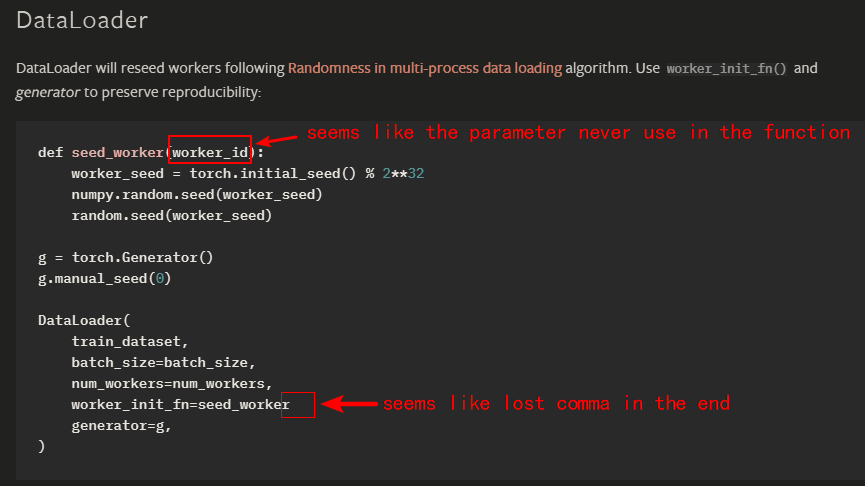The width and height of the screenshot is (865, 486).
Task: Click the DataLoader( call line in the code
Action: 84,321
